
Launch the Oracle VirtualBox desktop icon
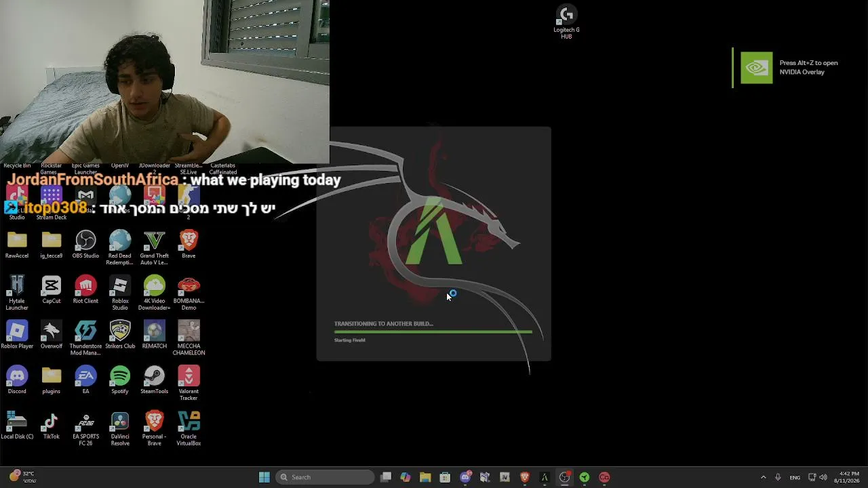pyautogui.click(x=189, y=429)
